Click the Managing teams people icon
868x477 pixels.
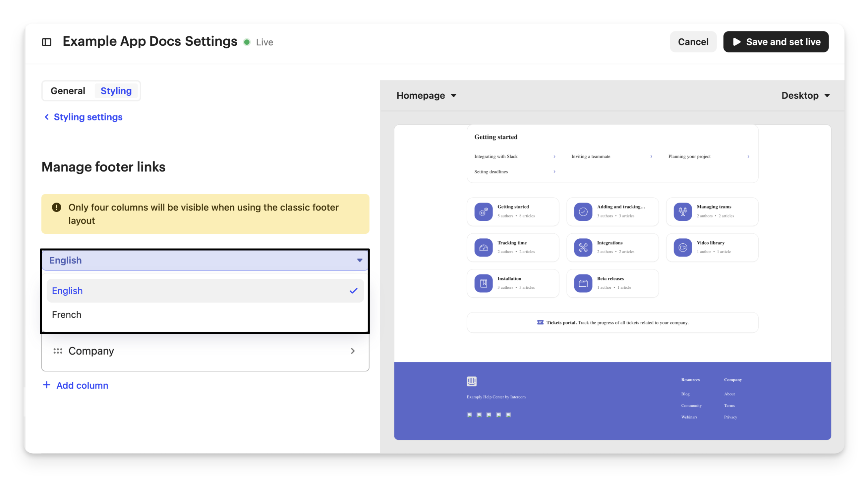click(683, 212)
